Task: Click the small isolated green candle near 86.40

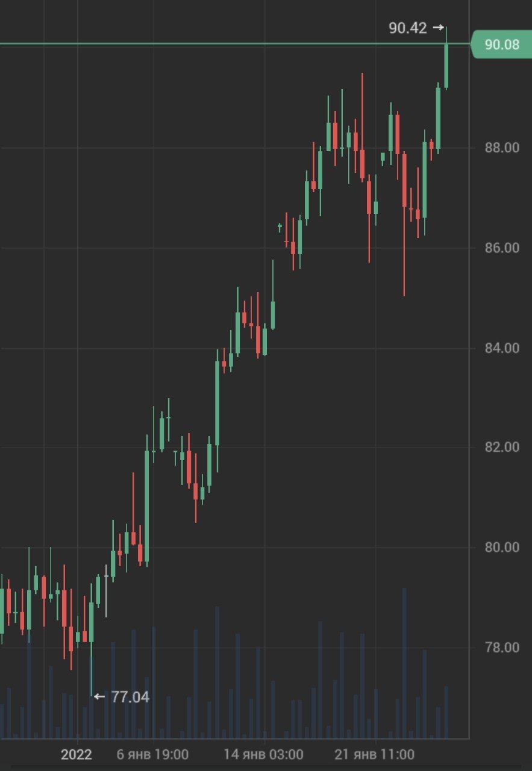Action: pyautogui.click(x=280, y=226)
